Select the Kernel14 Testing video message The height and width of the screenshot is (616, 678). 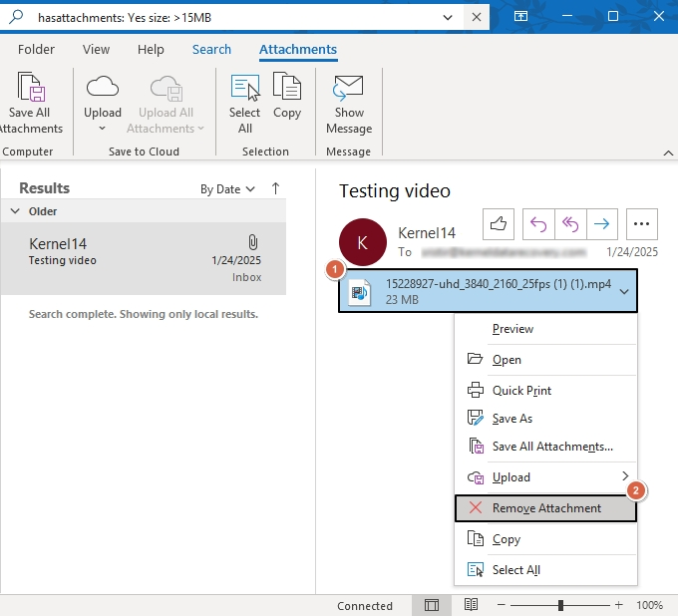click(x=144, y=259)
